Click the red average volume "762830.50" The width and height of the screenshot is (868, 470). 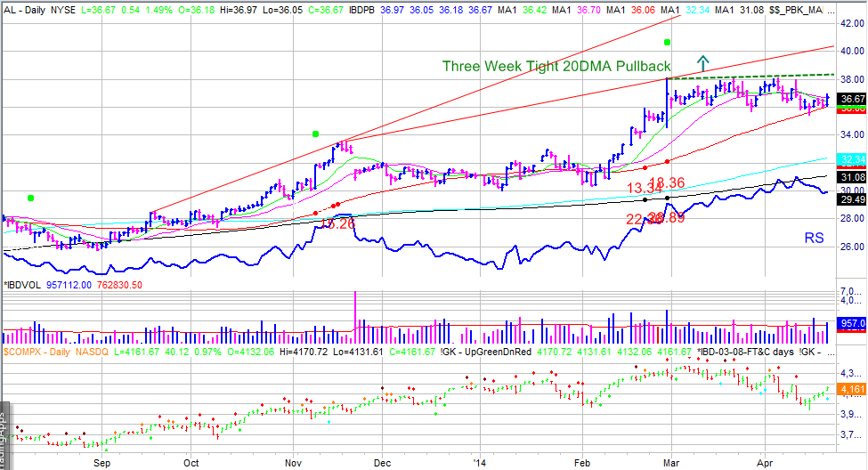click(119, 285)
